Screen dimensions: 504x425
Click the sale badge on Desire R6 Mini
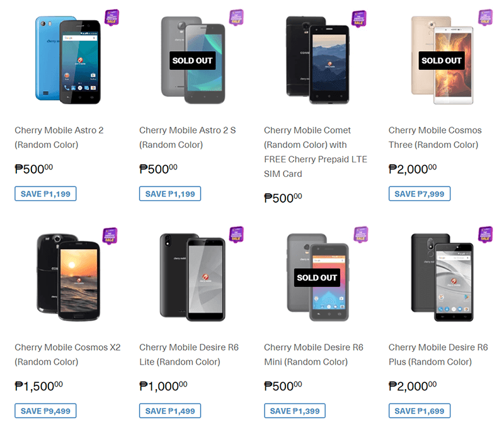pos(360,234)
